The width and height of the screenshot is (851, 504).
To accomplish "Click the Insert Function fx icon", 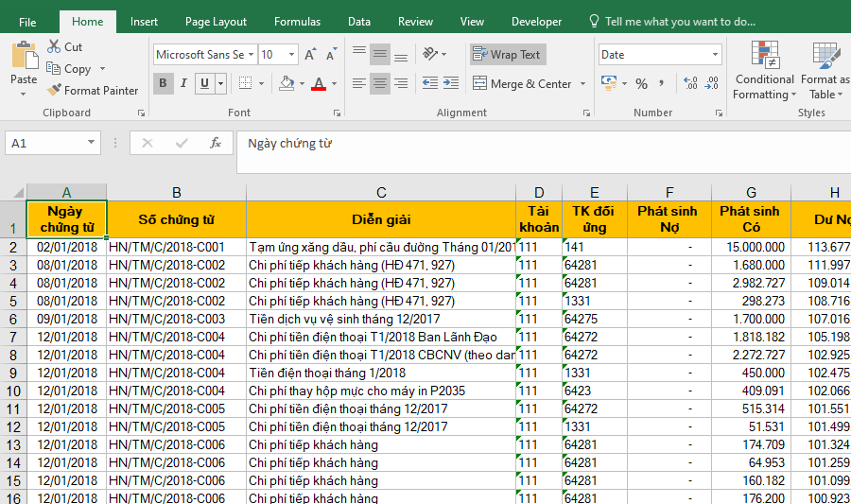I will click(216, 144).
